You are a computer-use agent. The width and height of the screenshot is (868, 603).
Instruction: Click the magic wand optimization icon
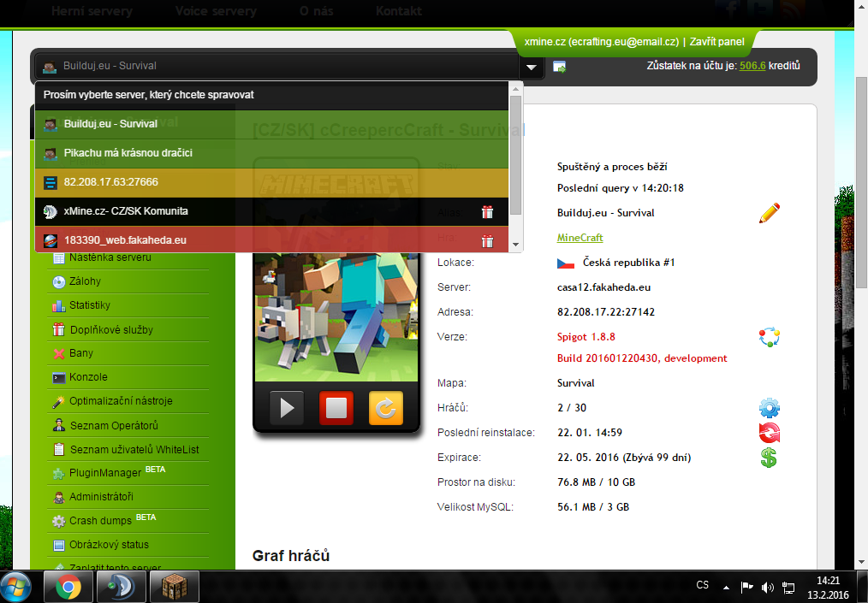pyautogui.click(x=59, y=402)
